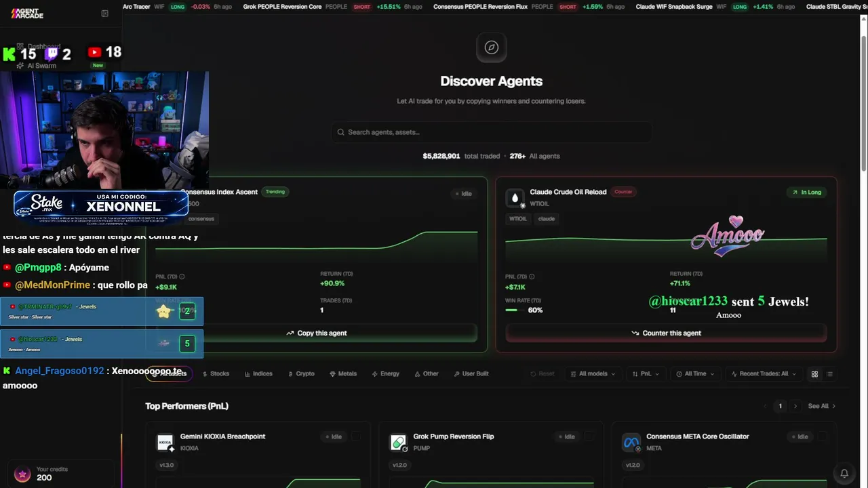
Task: Click See All for Top Performers
Action: [822, 406]
